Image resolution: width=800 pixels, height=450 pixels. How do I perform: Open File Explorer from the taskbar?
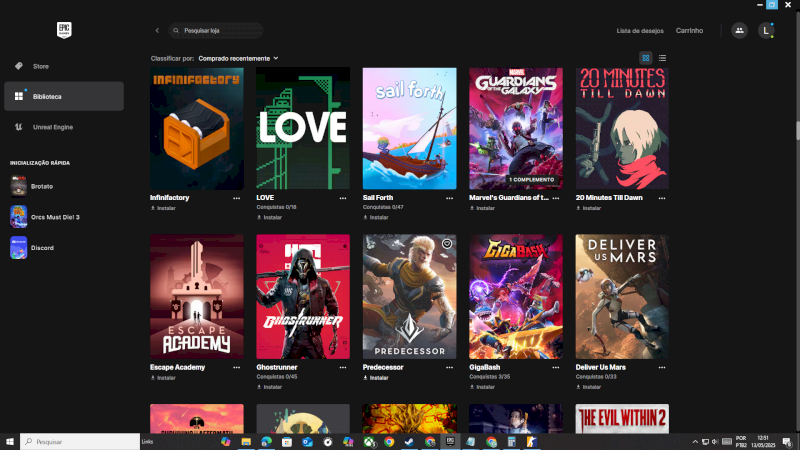[246, 442]
